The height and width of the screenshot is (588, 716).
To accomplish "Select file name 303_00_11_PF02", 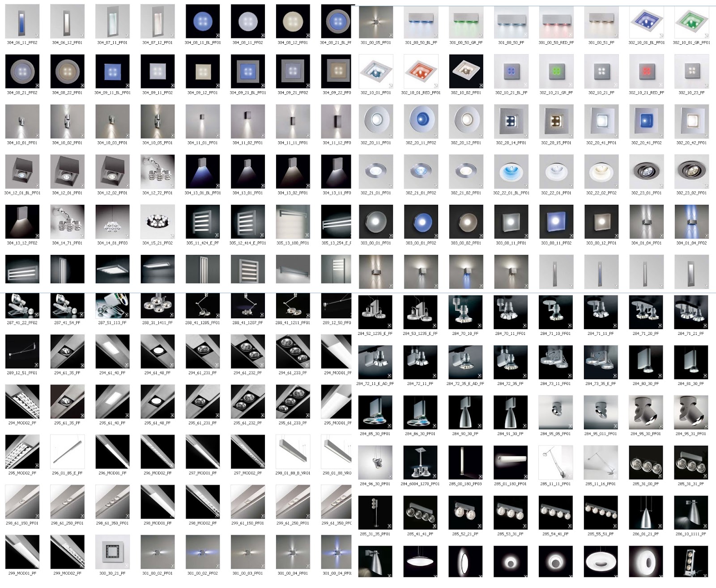I will (556, 243).
